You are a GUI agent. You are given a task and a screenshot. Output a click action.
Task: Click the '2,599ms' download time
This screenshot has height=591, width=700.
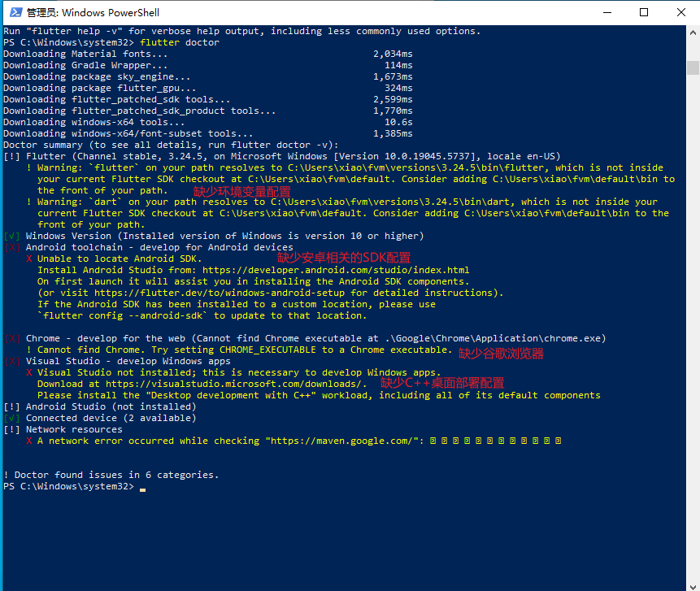pyautogui.click(x=393, y=99)
